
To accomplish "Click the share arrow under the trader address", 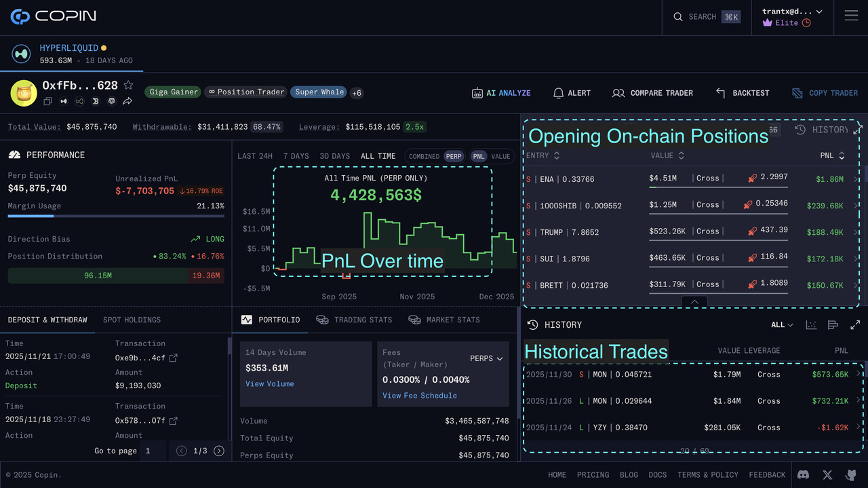I will [x=127, y=101].
